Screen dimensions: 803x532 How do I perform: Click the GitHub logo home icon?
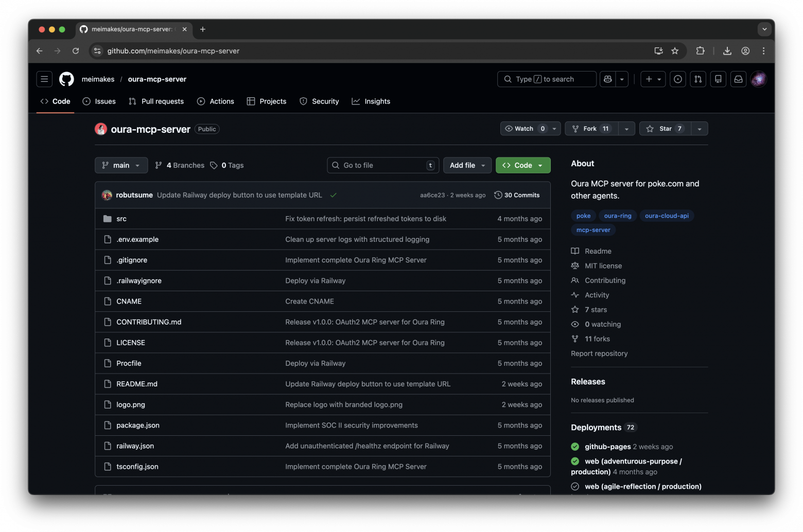66,79
